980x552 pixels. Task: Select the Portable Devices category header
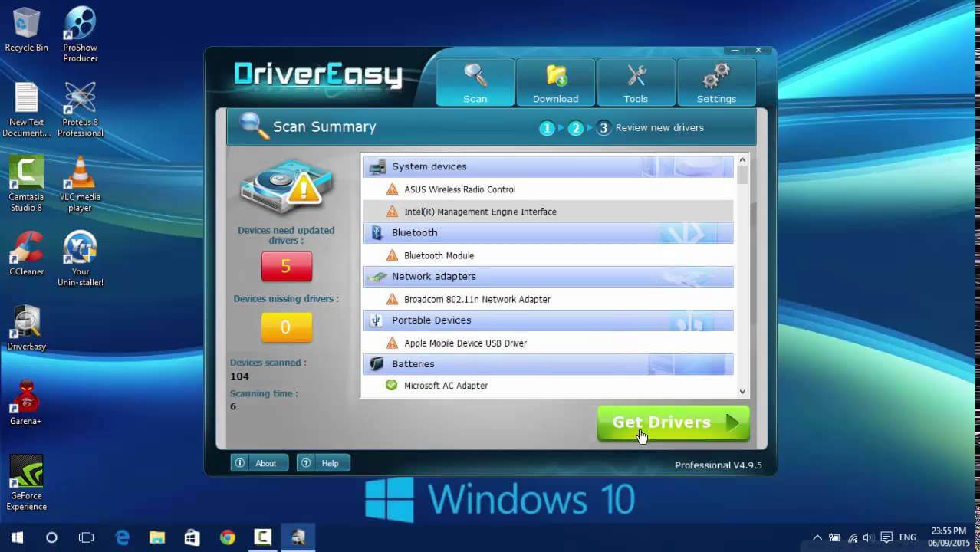pyautogui.click(x=548, y=320)
